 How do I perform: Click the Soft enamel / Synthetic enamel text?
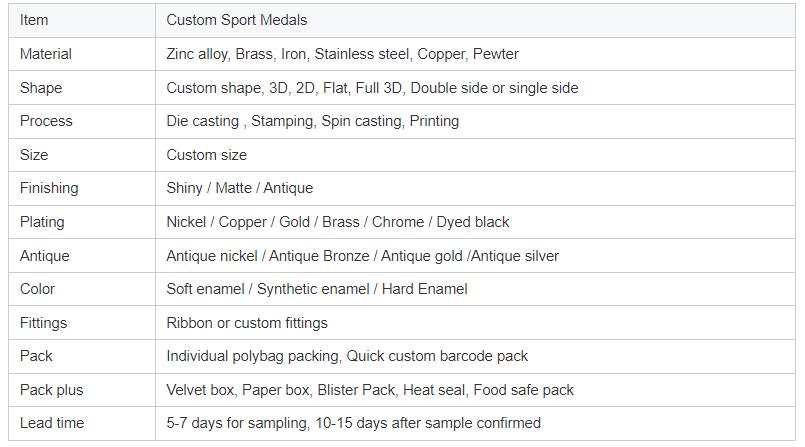point(316,289)
